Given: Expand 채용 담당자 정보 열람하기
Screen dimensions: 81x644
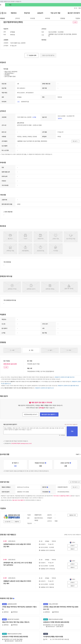Looking at the screenshot, I should pyautogui.click(x=49, y=415).
